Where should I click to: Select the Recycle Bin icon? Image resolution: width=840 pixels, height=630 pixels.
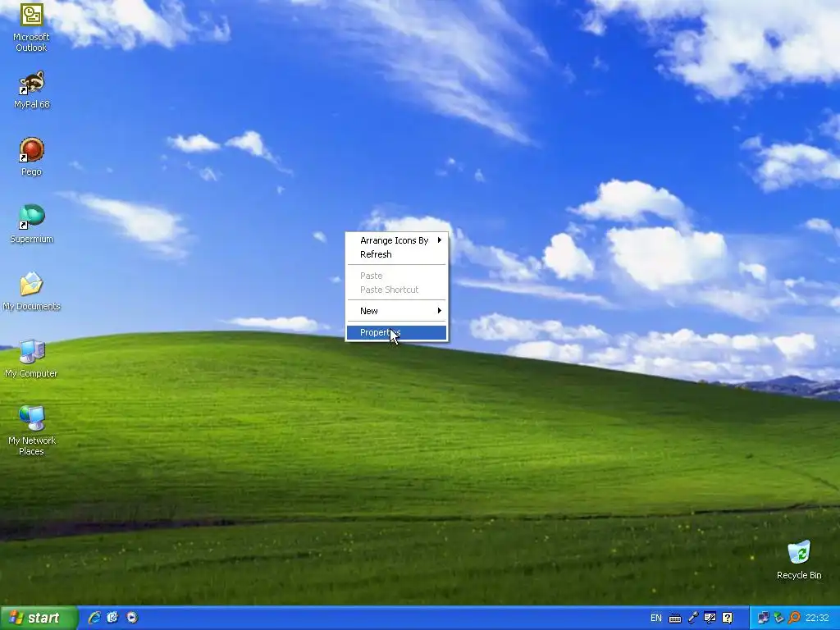click(799, 560)
